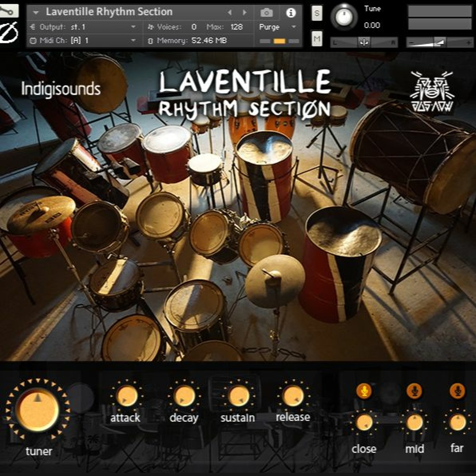Solo the instrument with S button

316,13
